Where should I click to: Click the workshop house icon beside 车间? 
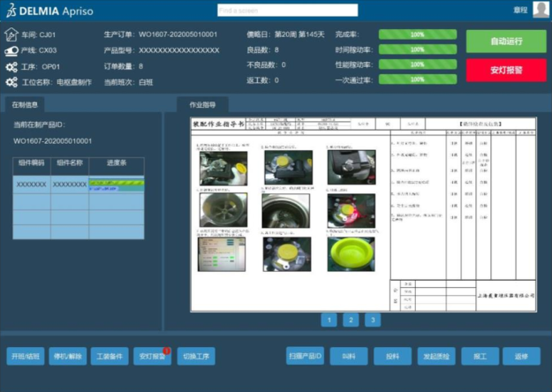[x=11, y=35]
